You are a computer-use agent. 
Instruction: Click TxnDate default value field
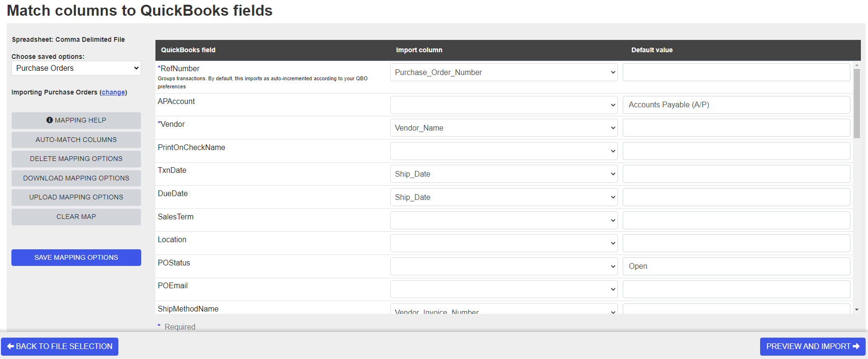coord(736,174)
